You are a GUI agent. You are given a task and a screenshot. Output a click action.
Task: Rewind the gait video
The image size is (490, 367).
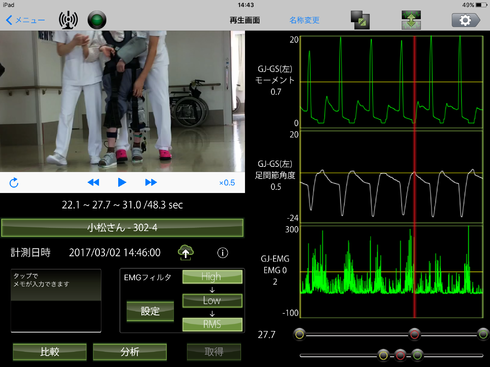coord(93,182)
